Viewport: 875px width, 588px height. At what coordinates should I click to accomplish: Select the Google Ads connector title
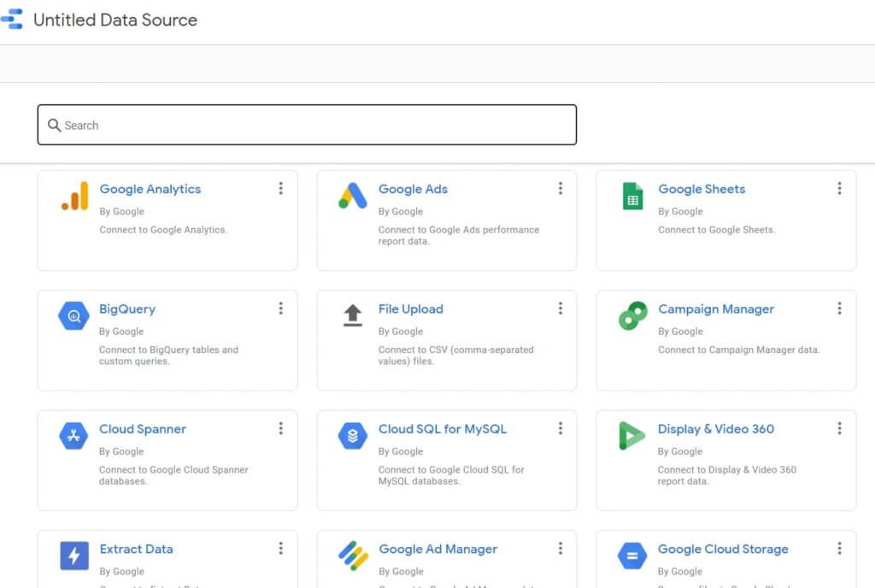[x=413, y=189]
